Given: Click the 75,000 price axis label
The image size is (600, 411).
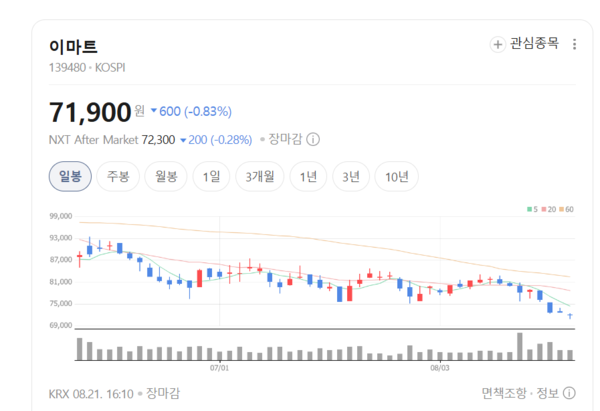Looking at the screenshot, I should click(60, 303).
